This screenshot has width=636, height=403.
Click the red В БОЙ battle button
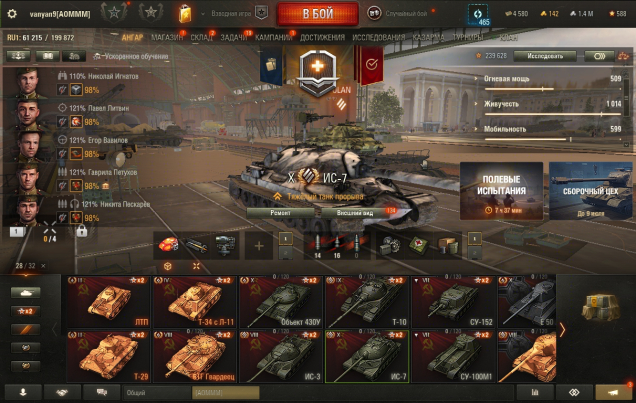(318, 14)
